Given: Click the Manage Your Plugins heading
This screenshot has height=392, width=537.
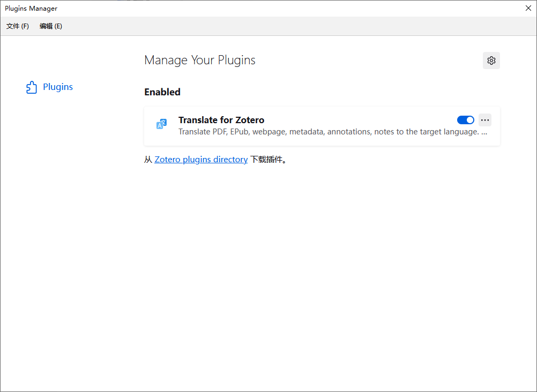Looking at the screenshot, I should coord(200,61).
